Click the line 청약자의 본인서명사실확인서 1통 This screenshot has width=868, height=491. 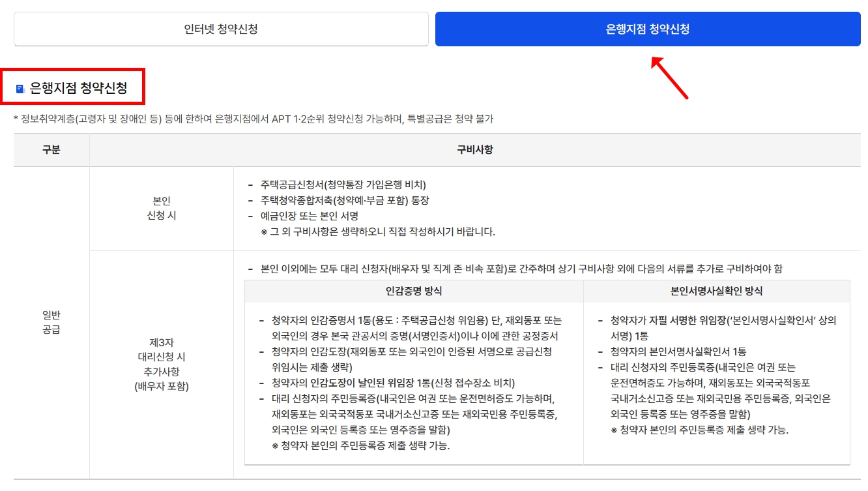click(x=678, y=351)
